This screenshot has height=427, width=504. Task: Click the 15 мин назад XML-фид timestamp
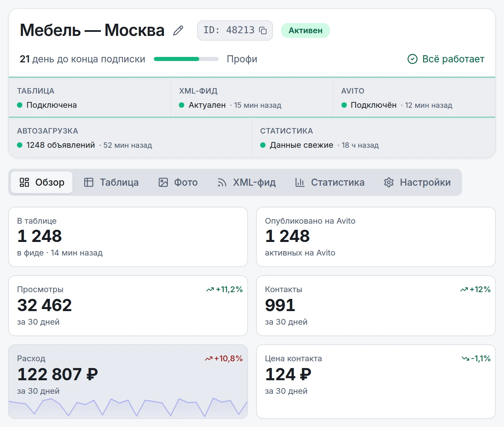(x=258, y=105)
